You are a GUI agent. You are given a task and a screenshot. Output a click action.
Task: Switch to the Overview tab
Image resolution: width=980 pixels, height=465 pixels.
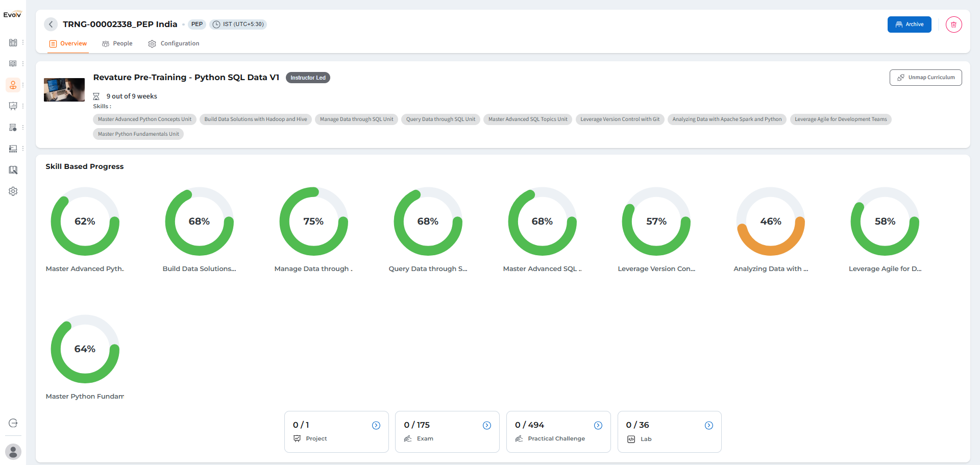point(68,44)
